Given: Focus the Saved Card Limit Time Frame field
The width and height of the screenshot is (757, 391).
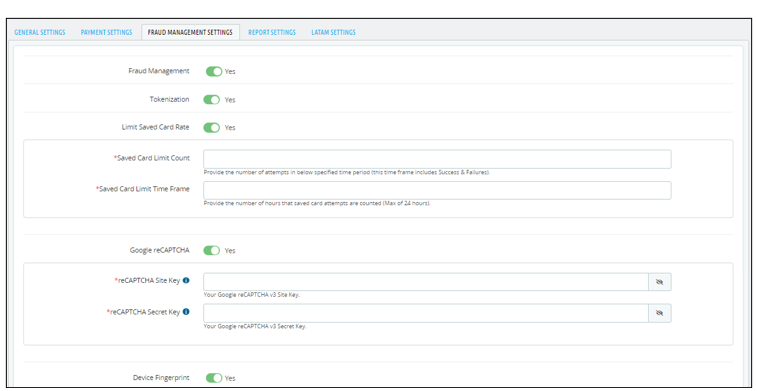Looking at the screenshot, I should [437, 190].
